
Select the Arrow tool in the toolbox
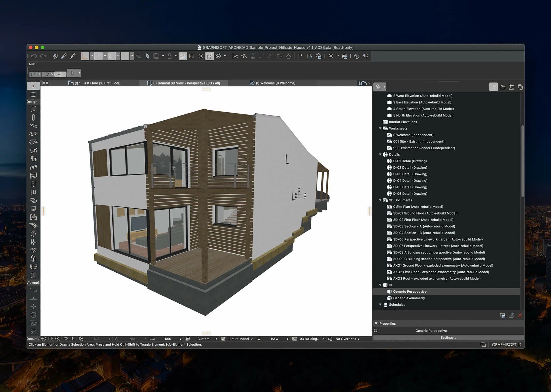click(x=33, y=86)
